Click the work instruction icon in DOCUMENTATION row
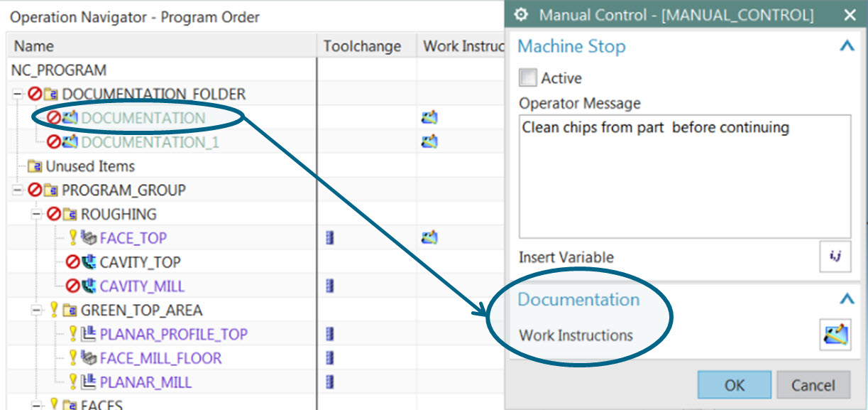Viewport: 868px width, 410px height. (429, 118)
